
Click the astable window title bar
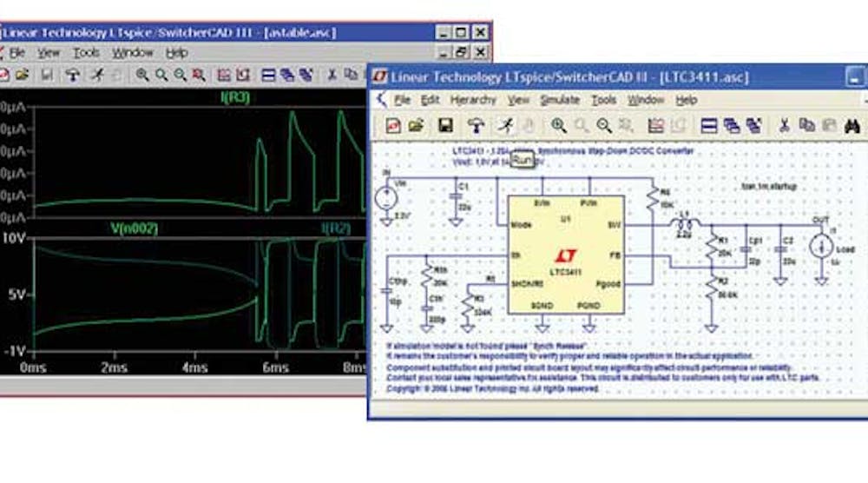pos(246,32)
